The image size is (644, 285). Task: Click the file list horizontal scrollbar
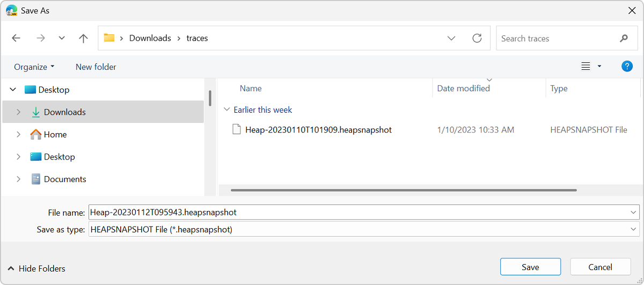(x=404, y=190)
